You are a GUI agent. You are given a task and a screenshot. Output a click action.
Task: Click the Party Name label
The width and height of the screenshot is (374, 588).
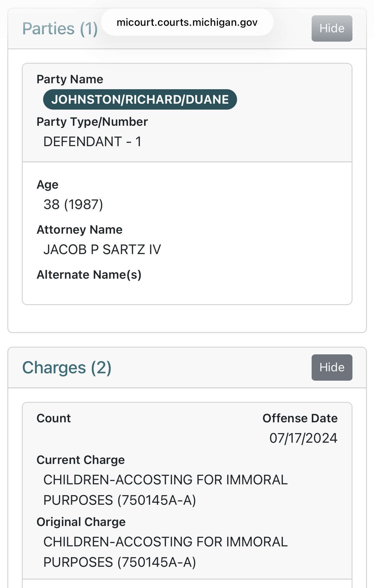(70, 79)
